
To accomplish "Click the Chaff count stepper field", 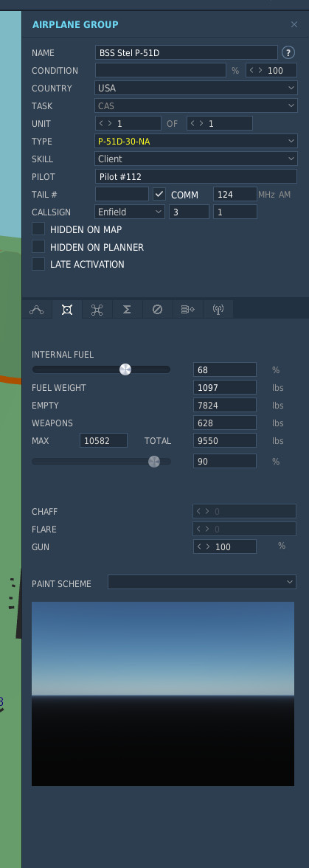I will click(x=244, y=512).
